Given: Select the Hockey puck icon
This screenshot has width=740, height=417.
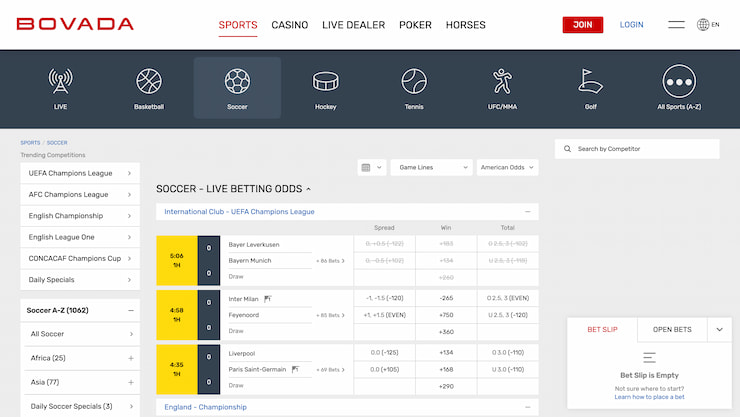Looking at the screenshot, I should 326,81.
